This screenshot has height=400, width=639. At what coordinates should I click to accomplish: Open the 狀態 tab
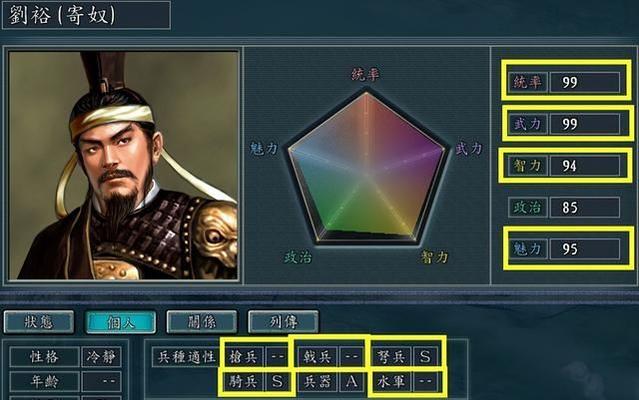tap(39, 322)
